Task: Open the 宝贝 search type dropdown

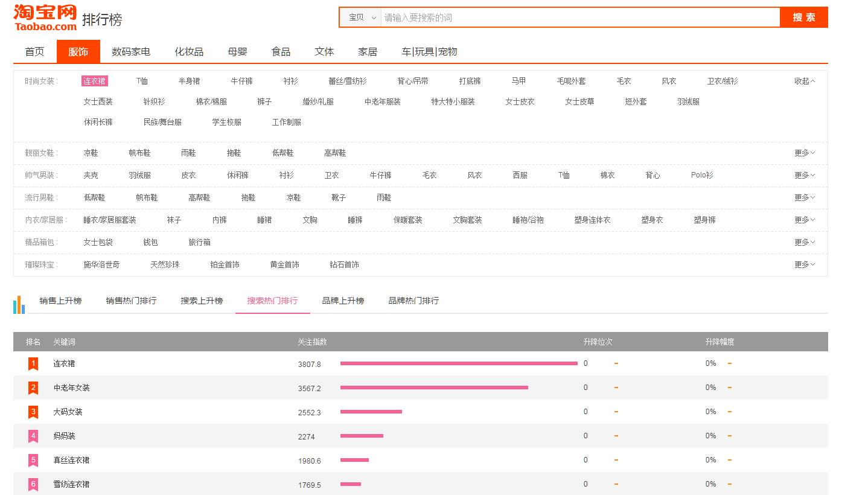Action: pos(361,18)
